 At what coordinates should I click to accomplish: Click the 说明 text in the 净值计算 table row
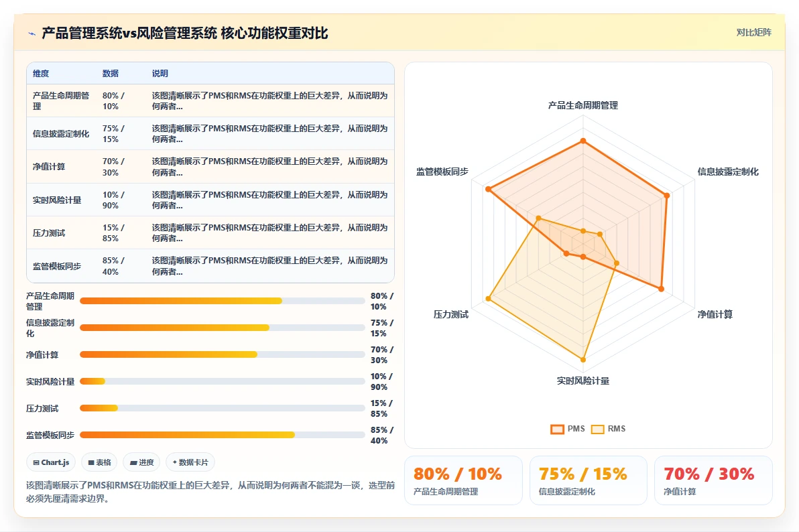(x=269, y=167)
